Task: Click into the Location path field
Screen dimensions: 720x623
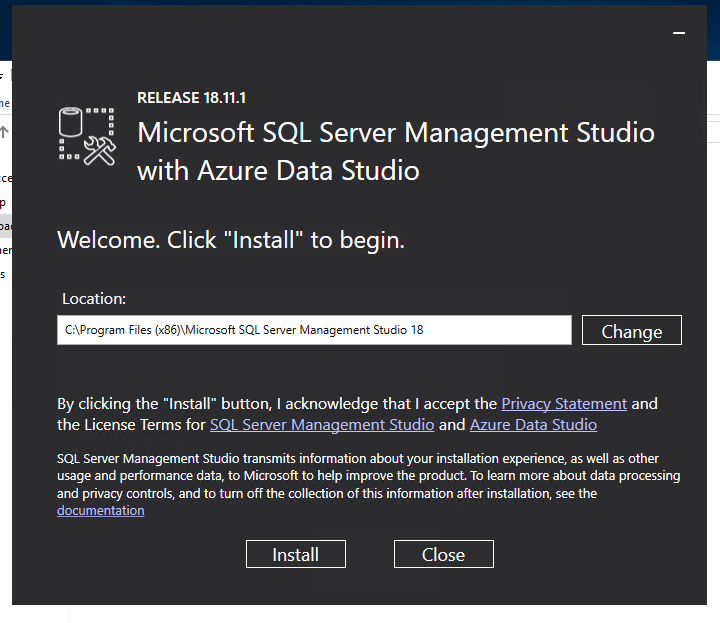Action: [x=314, y=330]
